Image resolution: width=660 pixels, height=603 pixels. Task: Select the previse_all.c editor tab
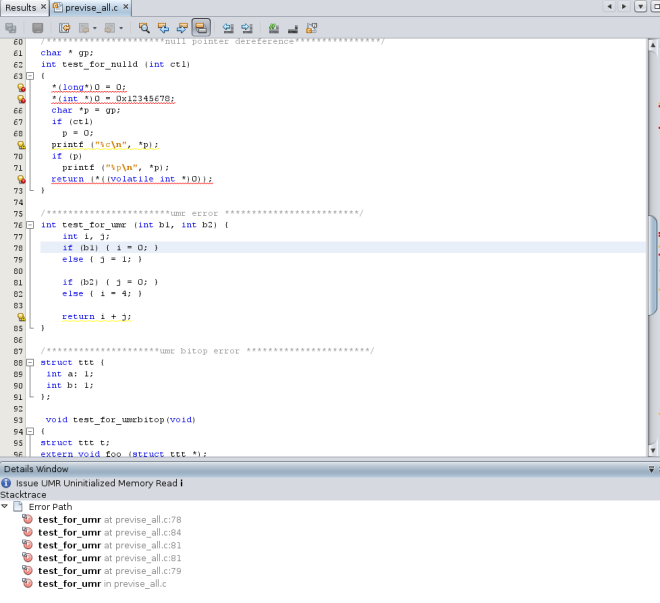[x=91, y=8]
